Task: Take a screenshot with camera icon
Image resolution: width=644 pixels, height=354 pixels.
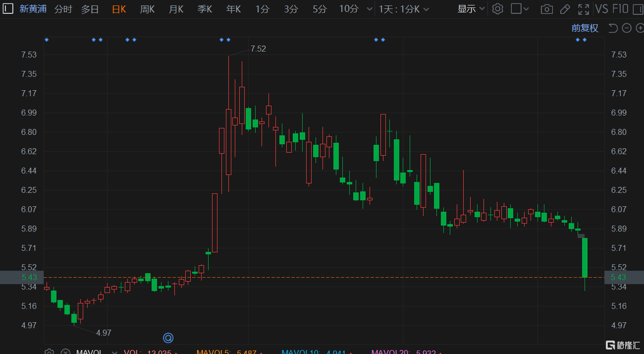Action: pyautogui.click(x=546, y=9)
